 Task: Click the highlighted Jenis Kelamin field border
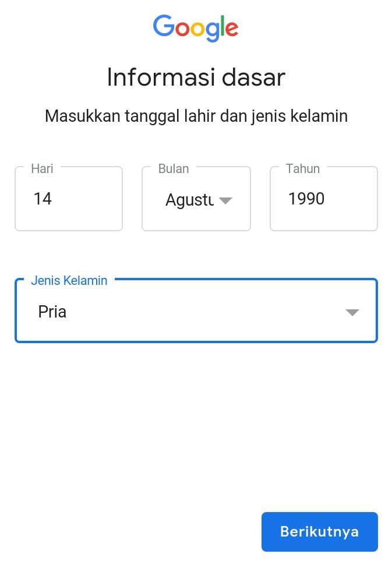coord(196,342)
